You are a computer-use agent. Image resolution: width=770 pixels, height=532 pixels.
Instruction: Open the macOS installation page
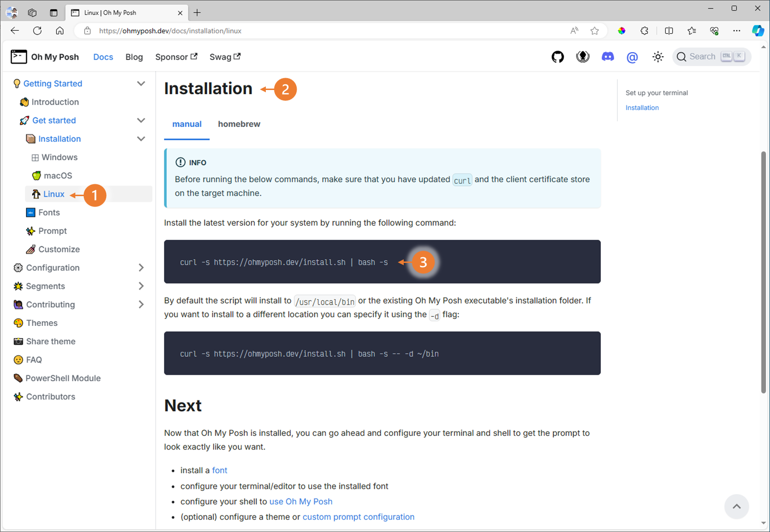(58, 176)
